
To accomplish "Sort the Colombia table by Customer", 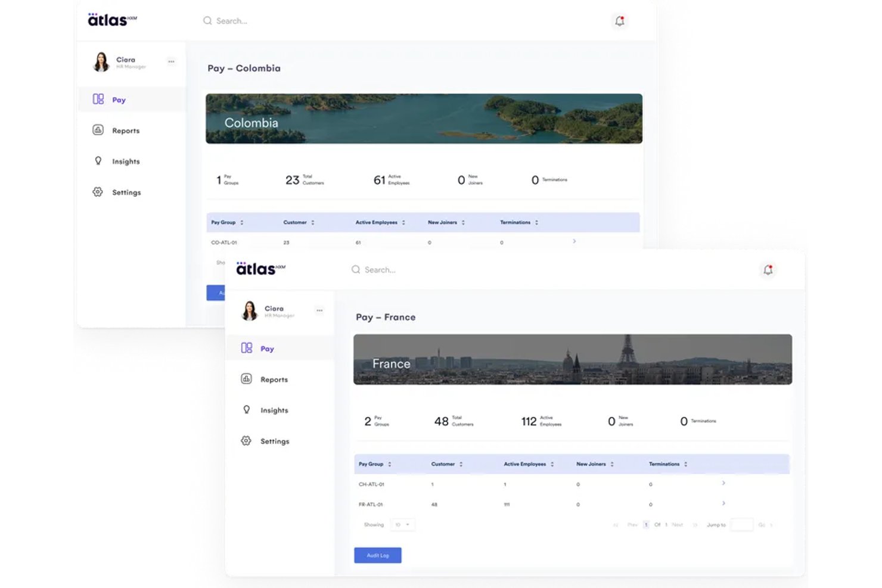I will 313,222.
